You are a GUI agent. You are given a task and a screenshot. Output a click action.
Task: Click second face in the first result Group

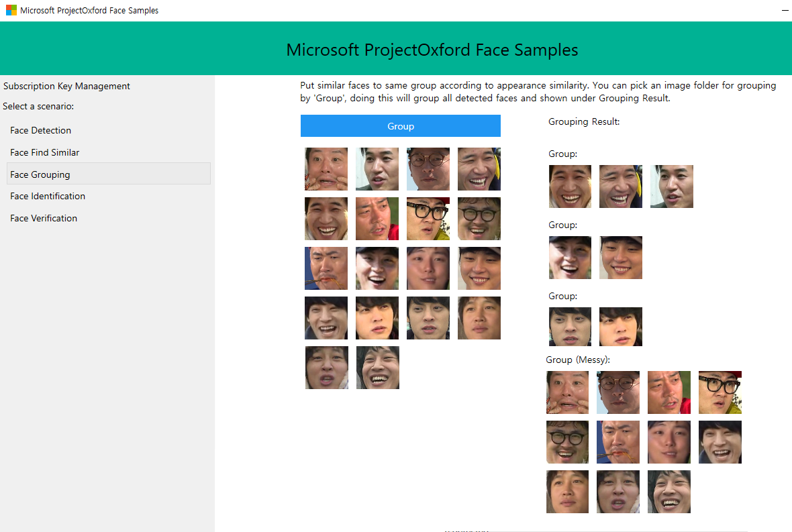[621, 187]
